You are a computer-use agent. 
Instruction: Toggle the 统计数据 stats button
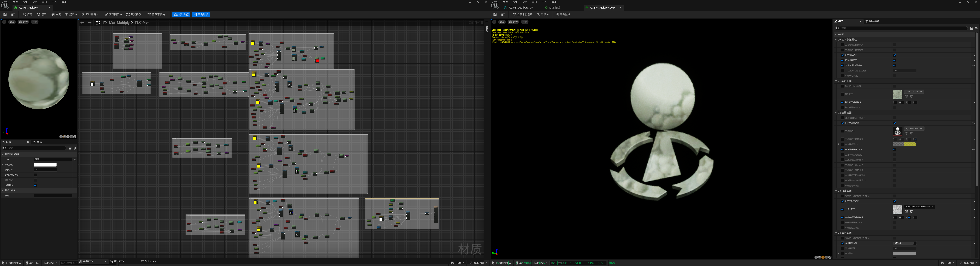[x=181, y=14]
